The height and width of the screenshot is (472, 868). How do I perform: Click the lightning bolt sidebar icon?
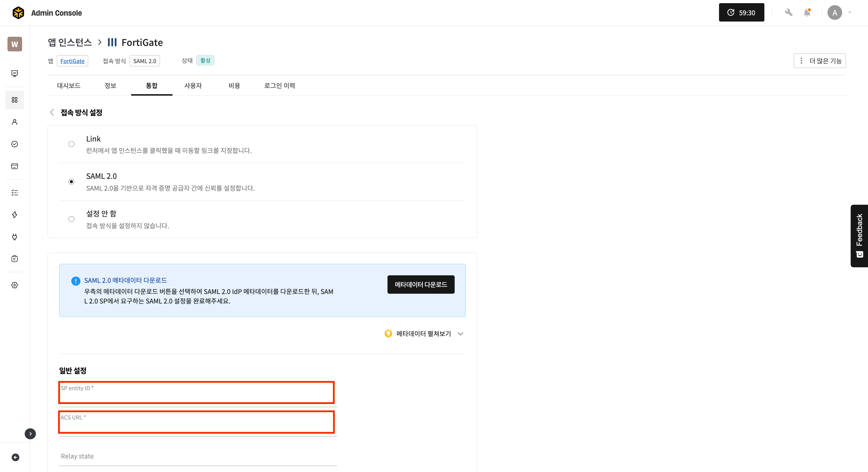pyautogui.click(x=14, y=215)
